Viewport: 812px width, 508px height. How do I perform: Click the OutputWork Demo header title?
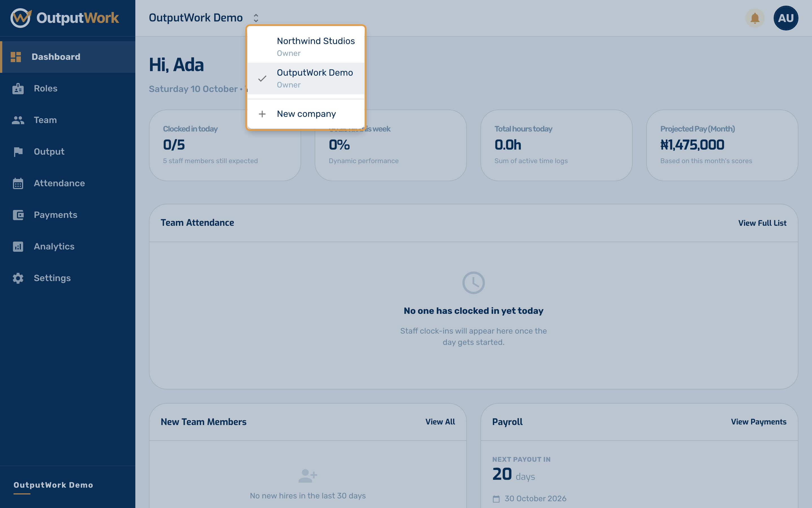(196, 18)
